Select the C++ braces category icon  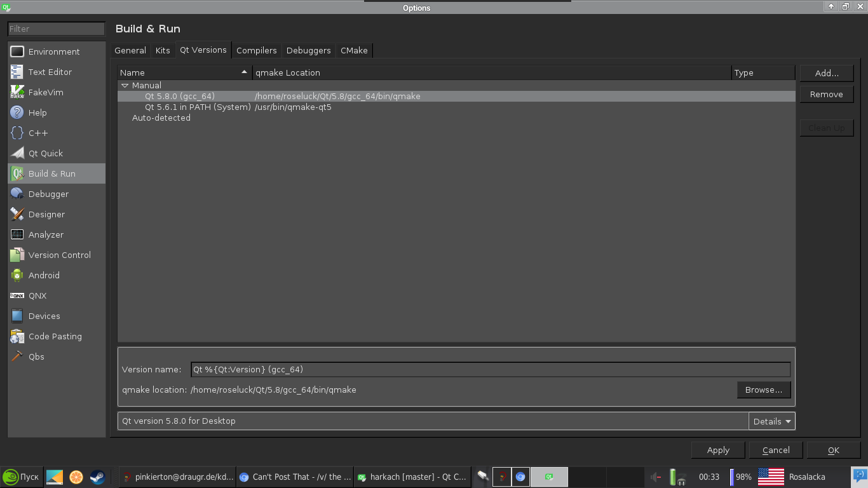(x=17, y=133)
